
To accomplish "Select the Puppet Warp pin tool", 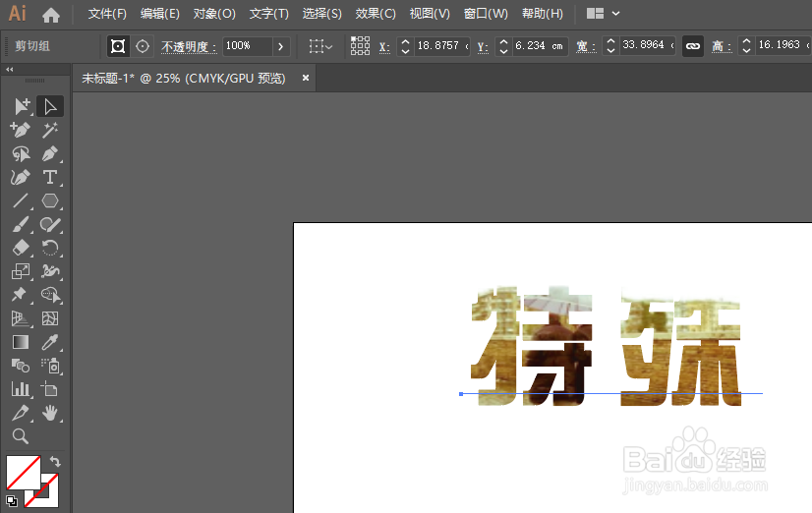I will click(20, 295).
